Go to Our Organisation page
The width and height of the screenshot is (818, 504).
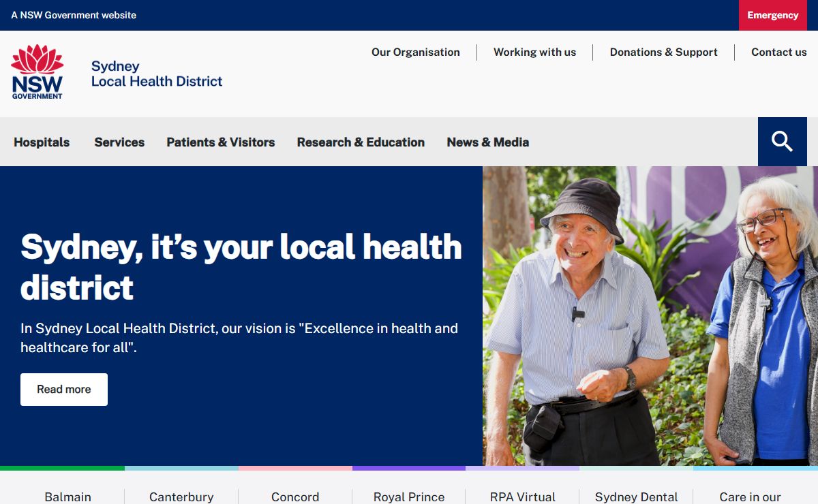[416, 52]
